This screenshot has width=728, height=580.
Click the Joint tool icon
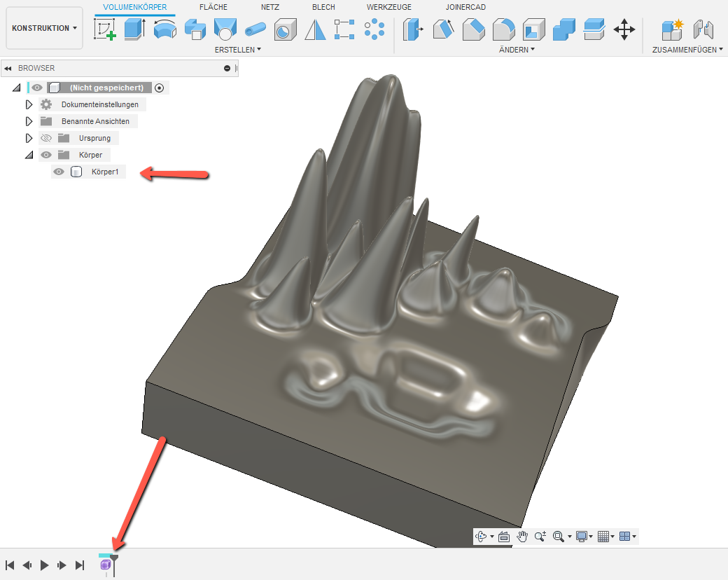pyautogui.click(x=703, y=29)
